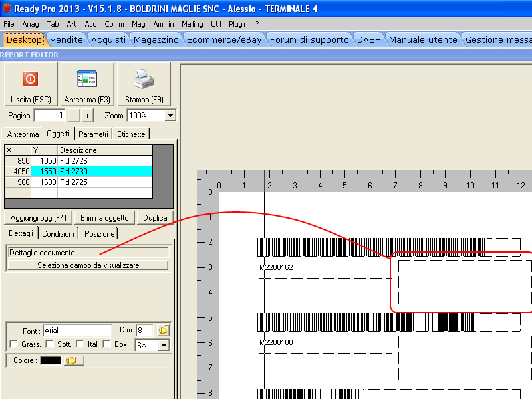532x399 pixels.
Task: Click the X column header
Action: tap(18, 150)
